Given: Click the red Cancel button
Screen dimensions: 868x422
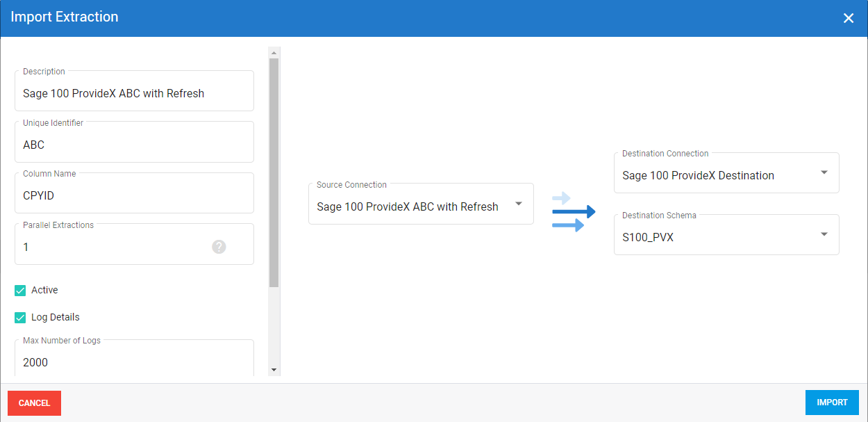Looking at the screenshot, I should (x=34, y=403).
